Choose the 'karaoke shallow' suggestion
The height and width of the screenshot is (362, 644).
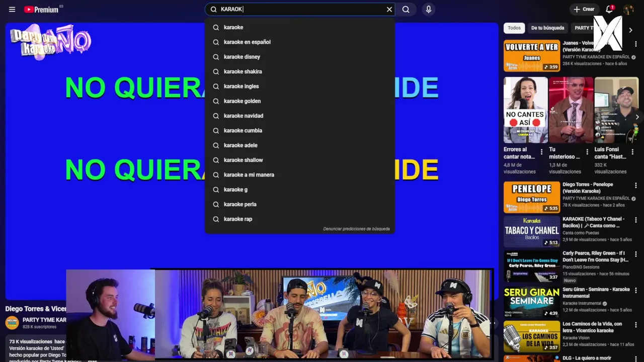pos(300,160)
